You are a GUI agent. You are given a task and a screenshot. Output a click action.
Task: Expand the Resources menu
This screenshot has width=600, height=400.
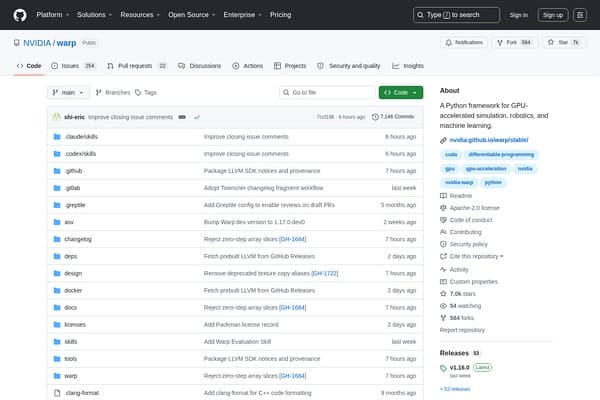pyautogui.click(x=140, y=15)
